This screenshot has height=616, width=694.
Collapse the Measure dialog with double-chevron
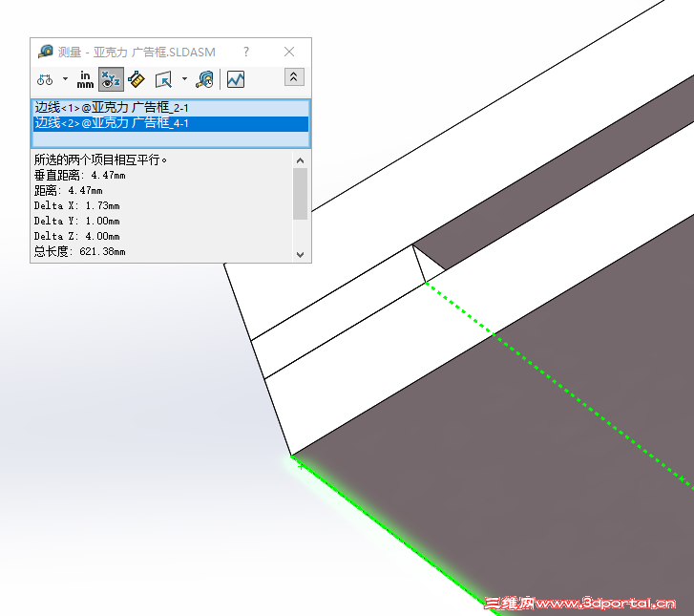tap(294, 77)
